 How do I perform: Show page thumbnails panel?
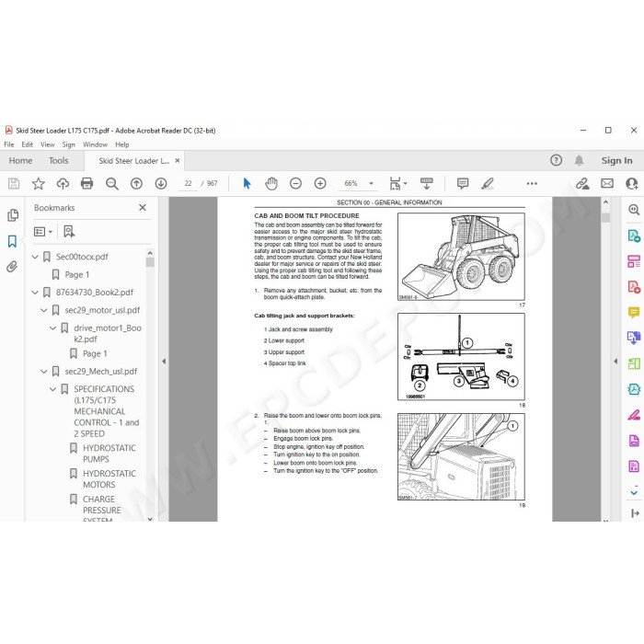click(13, 214)
